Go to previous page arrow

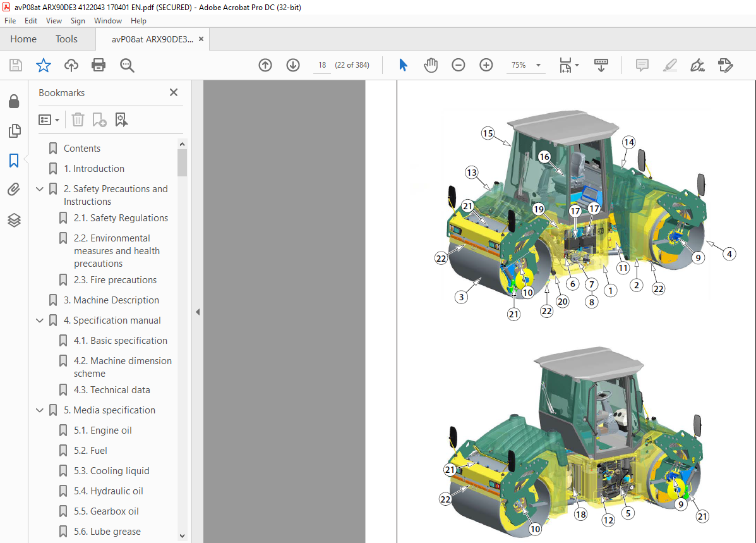click(265, 65)
